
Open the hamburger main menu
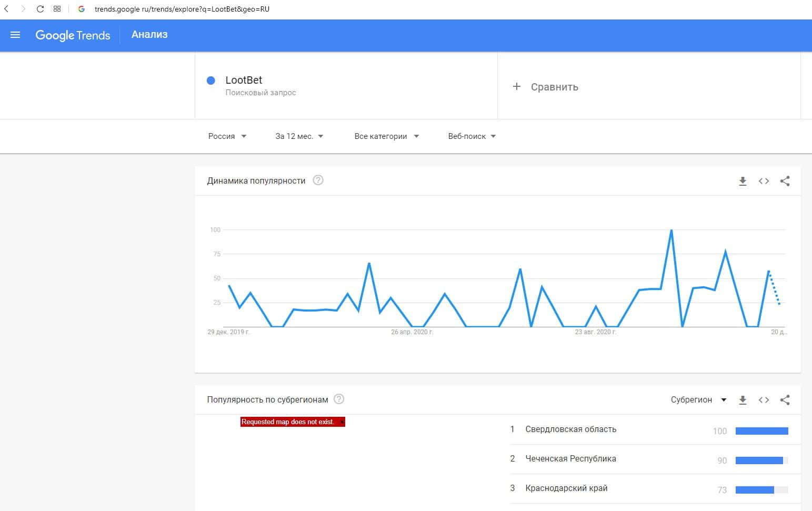(x=15, y=35)
